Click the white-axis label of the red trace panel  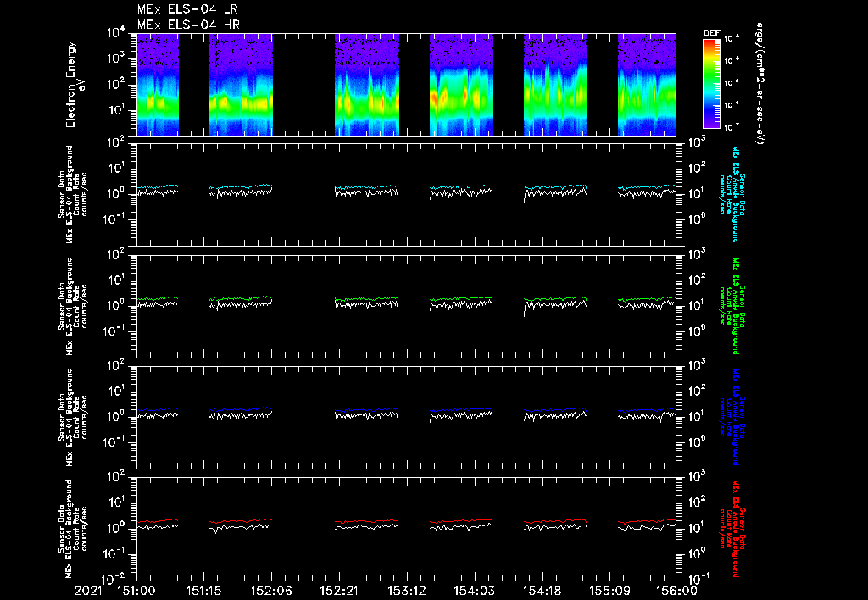click(73, 529)
